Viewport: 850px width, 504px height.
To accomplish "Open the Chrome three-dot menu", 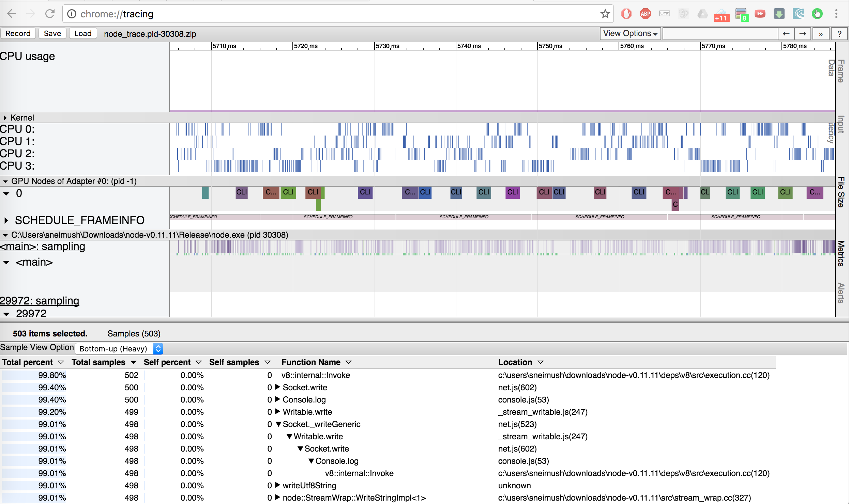I will (836, 14).
